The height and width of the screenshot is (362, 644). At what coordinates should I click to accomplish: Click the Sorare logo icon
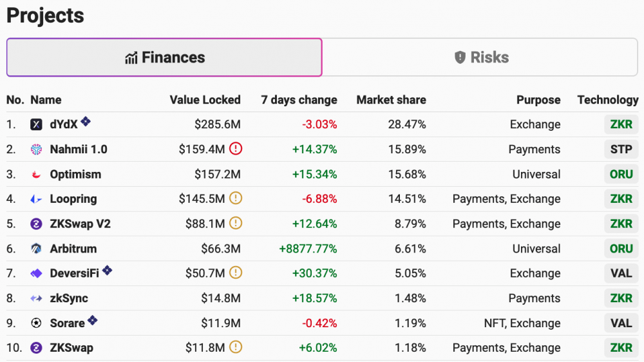click(x=36, y=323)
